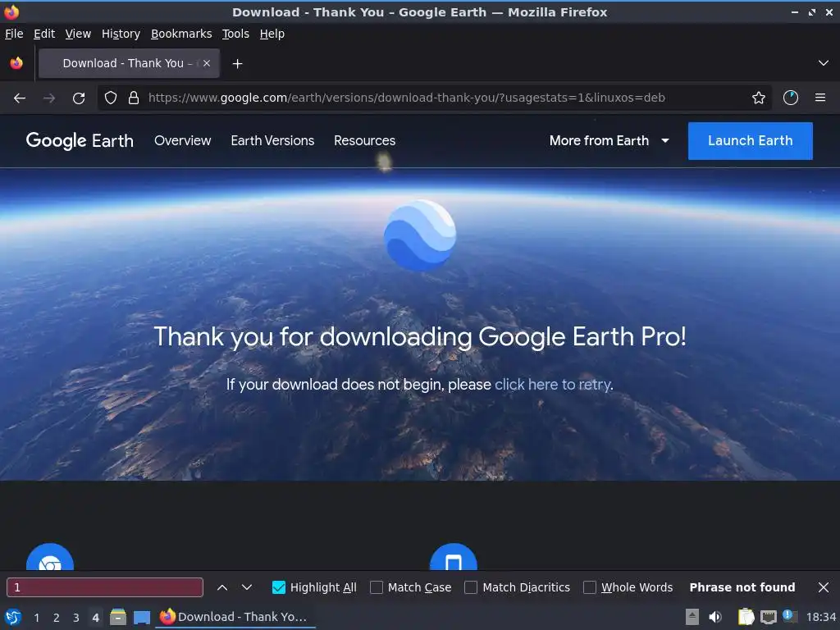This screenshot has width=840, height=630.
Task: Close the Download - Thank You tab
Action: coord(206,63)
